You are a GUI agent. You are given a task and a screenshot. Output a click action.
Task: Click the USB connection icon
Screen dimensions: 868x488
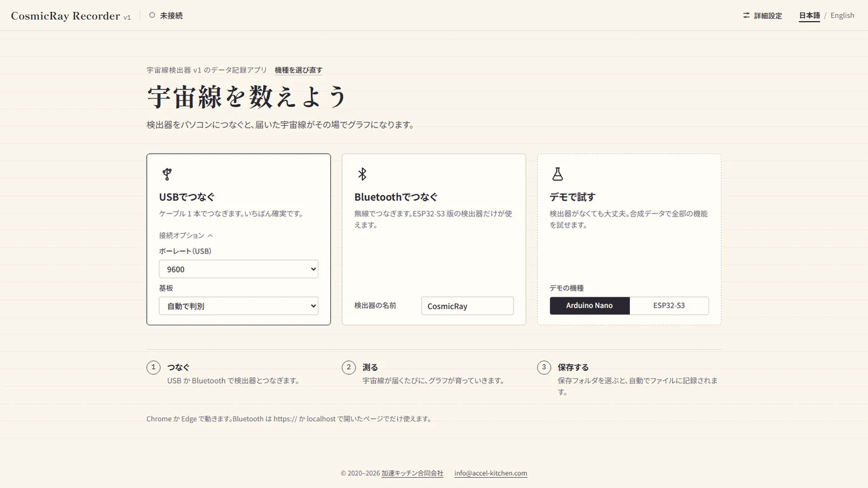pos(167,174)
